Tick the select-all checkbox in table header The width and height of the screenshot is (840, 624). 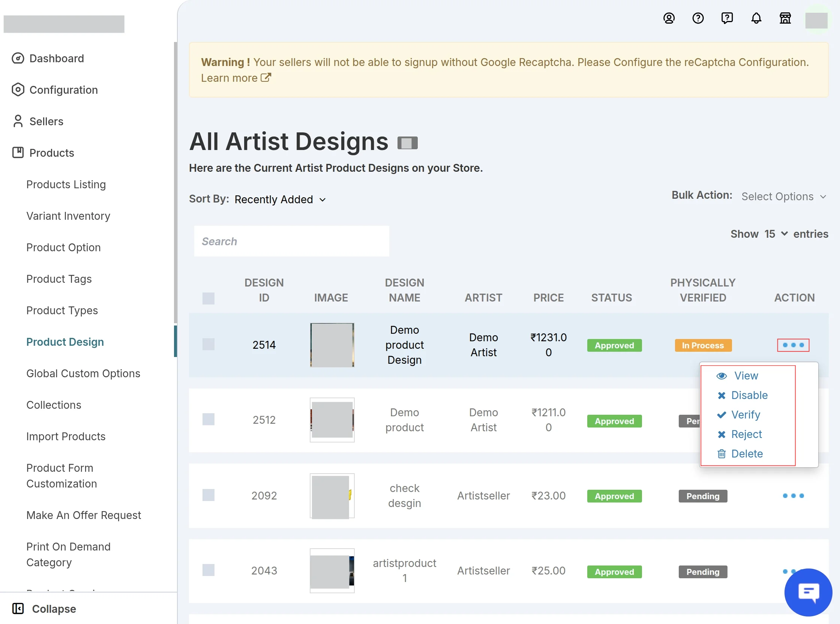[x=208, y=298]
